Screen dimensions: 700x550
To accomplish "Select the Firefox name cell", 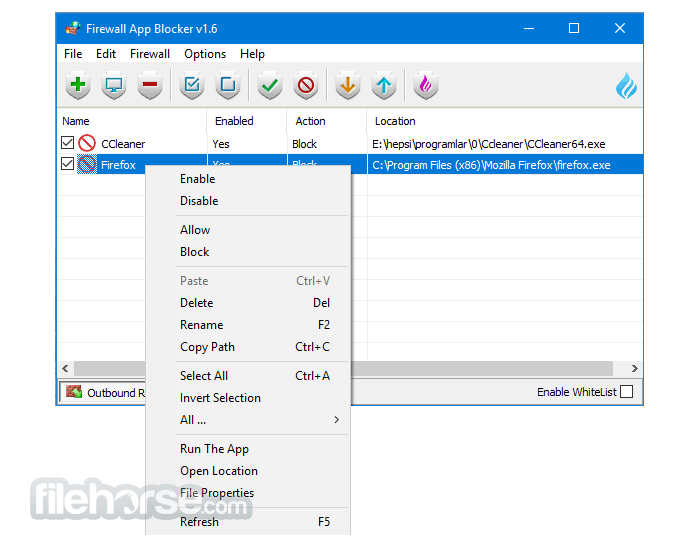I will click(x=118, y=165).
